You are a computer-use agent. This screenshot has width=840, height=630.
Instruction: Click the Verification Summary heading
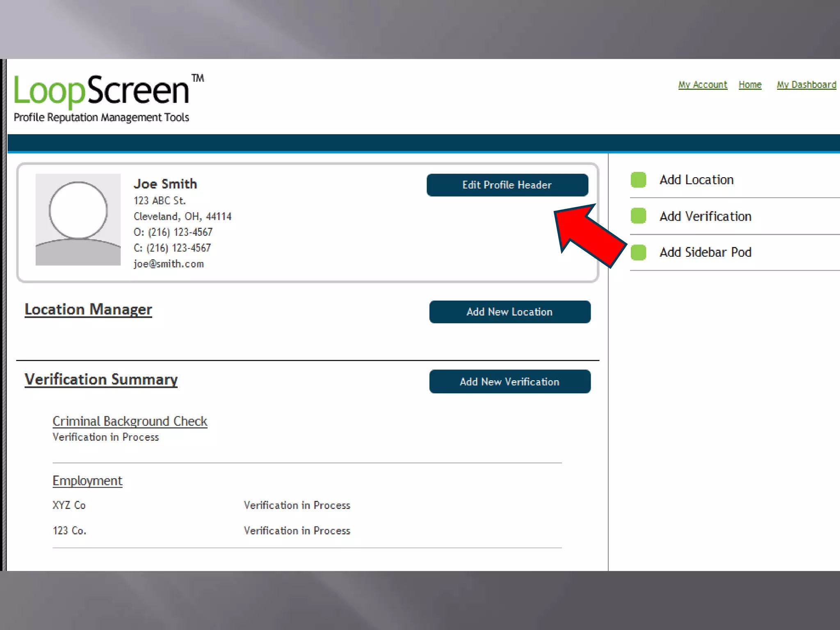[101, 379]
